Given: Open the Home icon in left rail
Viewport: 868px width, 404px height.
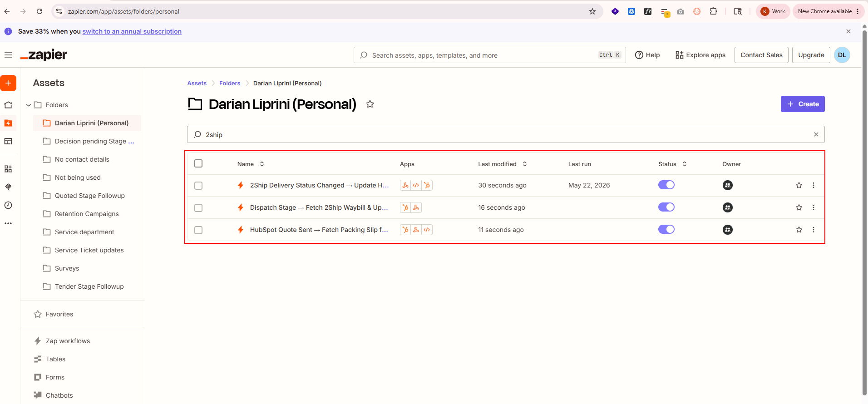Looking at the screenshot, I should (x=8, y=105).
